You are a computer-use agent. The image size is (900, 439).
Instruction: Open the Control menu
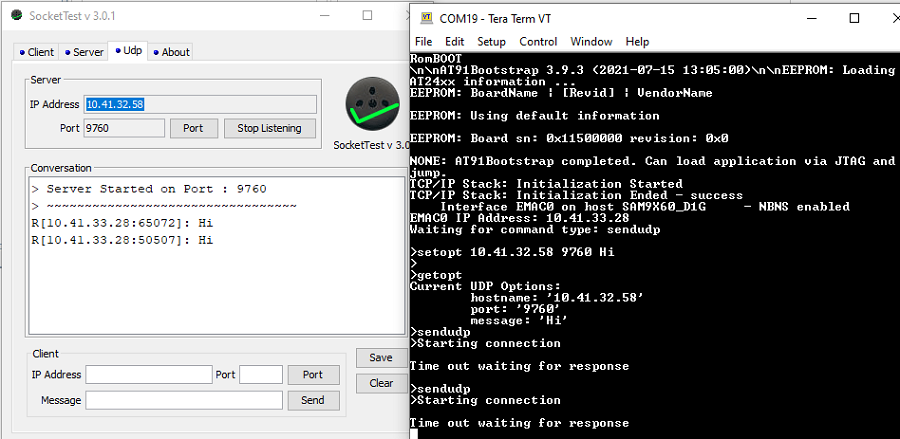538,42
